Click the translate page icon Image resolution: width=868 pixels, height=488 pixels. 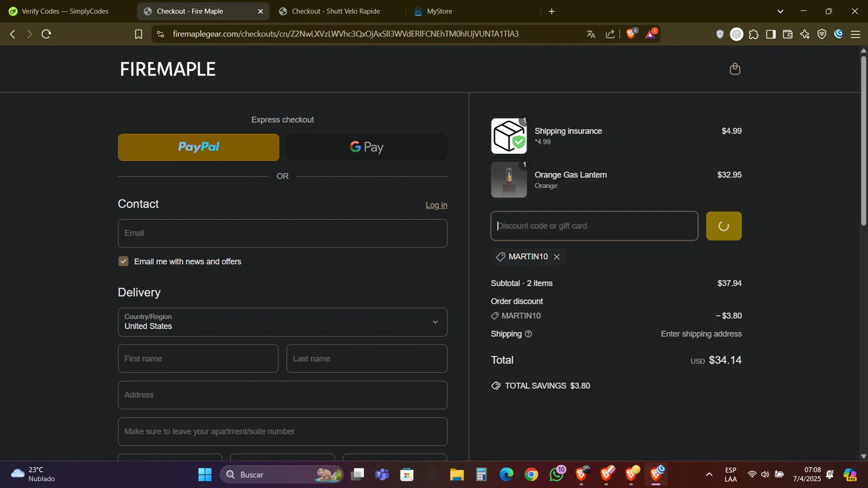click(x=591, y=34)
